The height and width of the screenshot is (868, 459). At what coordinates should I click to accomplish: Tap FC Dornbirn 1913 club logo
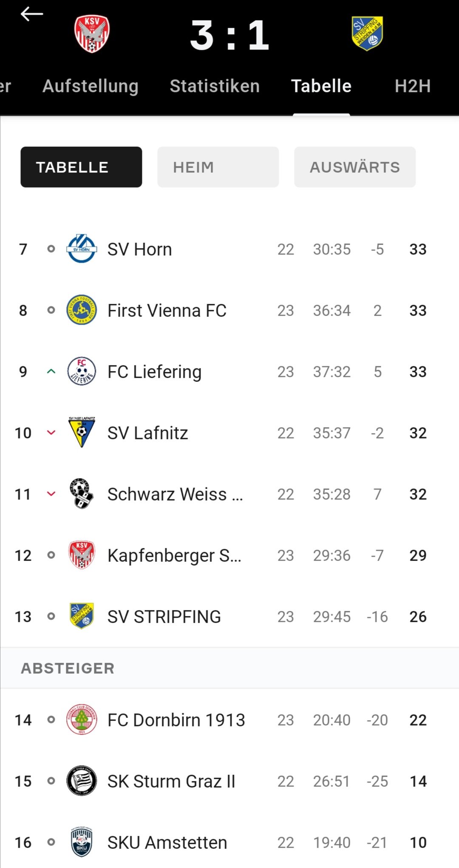tap(82, 720)
